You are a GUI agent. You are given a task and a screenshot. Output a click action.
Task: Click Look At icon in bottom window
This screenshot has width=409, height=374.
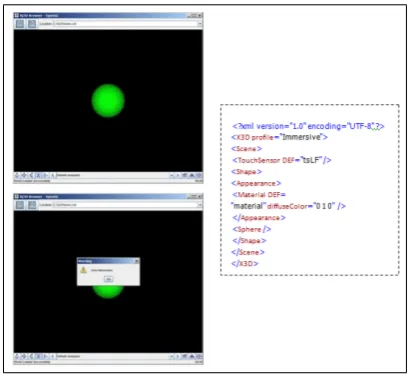tap(199, 356)
